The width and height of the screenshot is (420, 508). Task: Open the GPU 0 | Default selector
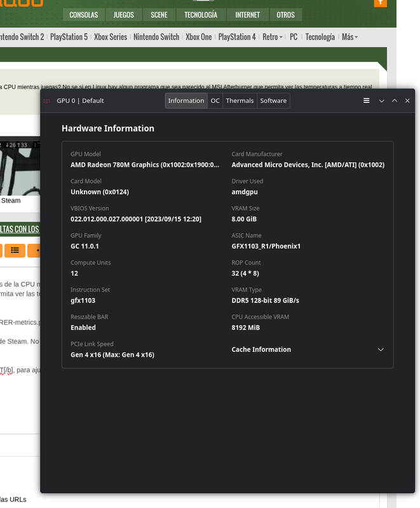coord(80,101)
